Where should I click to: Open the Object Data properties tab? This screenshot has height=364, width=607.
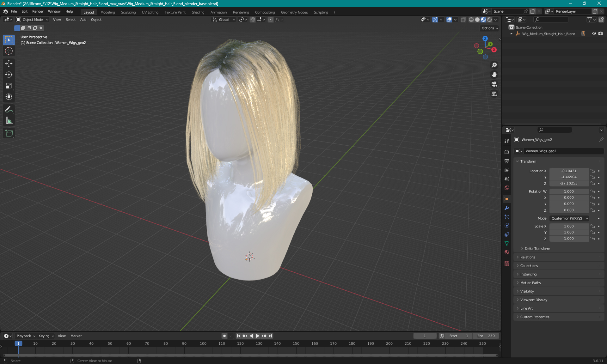[507, 243]
